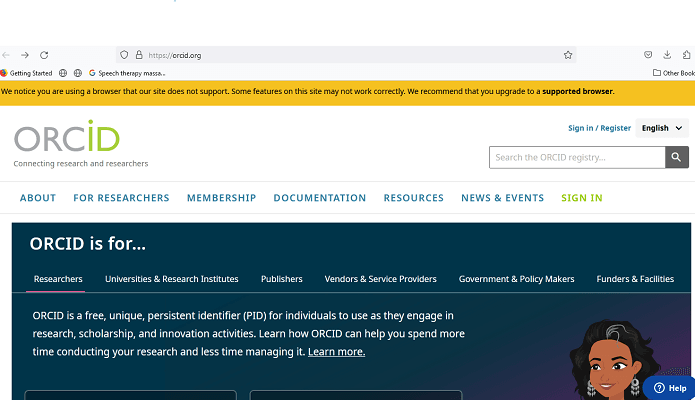This screenshot has height=400, width=695.
Task: Select the Publishers tab
Action: 282,279
